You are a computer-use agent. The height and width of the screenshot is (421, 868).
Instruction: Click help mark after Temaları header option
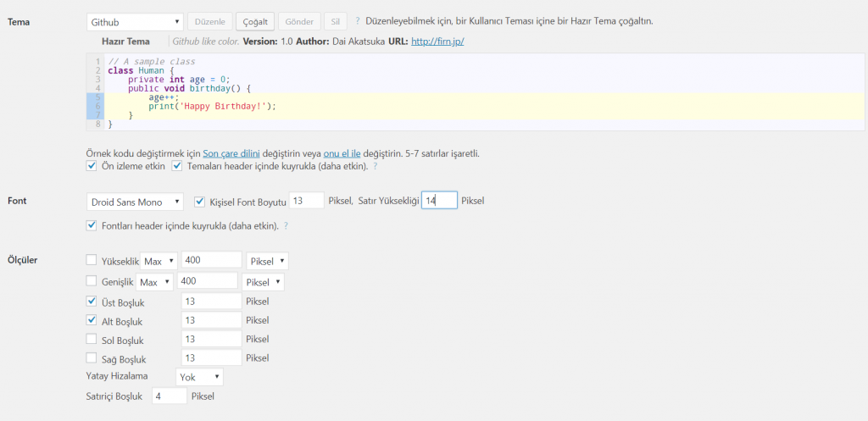(376, 166)
